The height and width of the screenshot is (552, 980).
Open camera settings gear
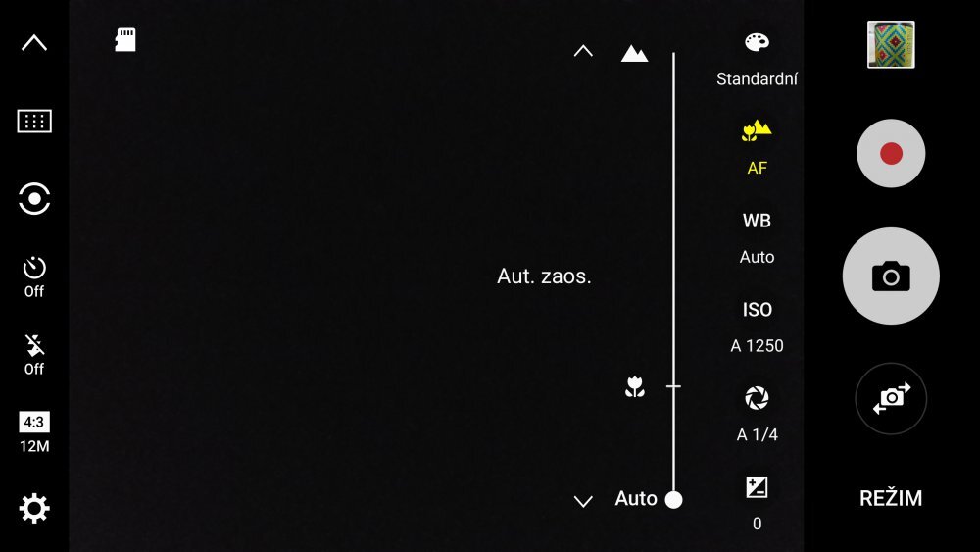(34, 509)
